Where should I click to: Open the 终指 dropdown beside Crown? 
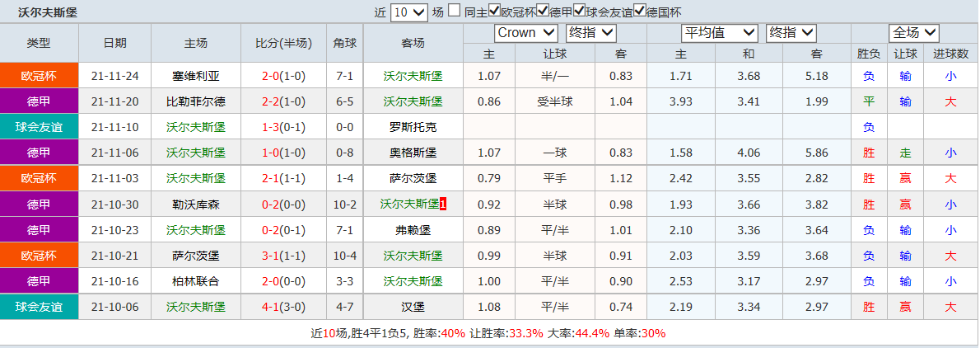pos(590,32)
